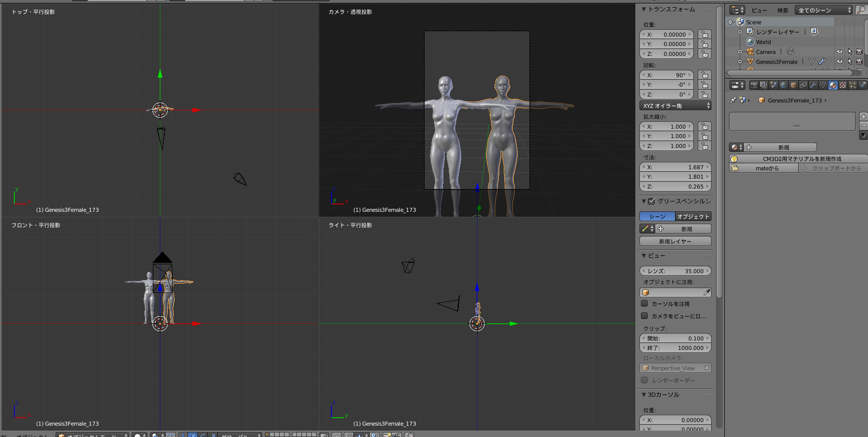The height and width of the screenshot is (437, 868).
Task: Toggle the グリースペンシル checkbox
Action: [651, 201]
